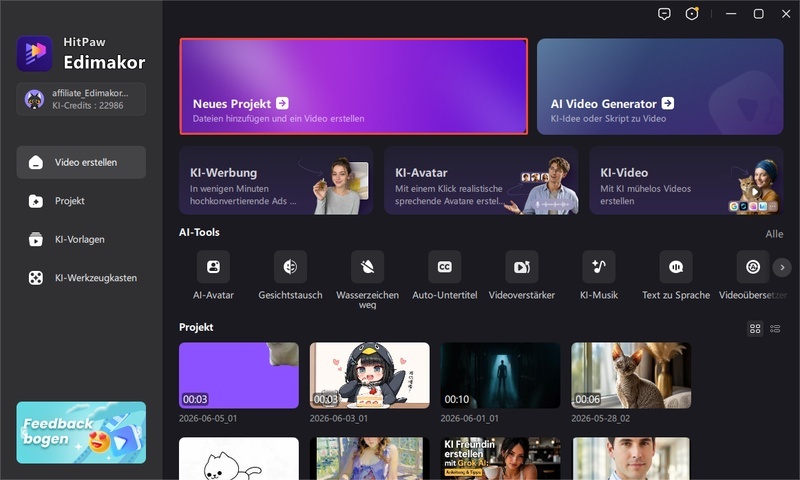Open Projekt in the sidebar

(81, 201)
